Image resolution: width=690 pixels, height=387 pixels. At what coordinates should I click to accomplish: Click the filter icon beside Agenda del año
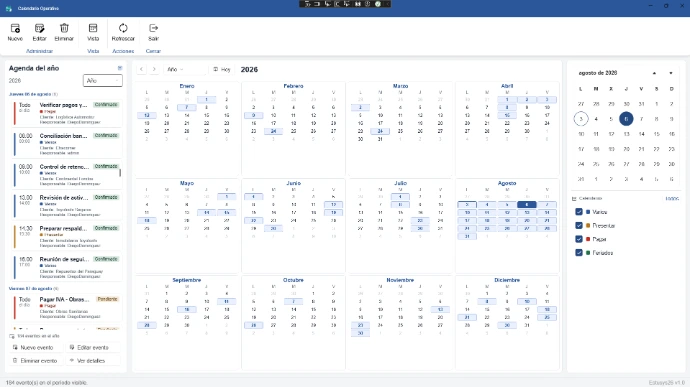tap(120, 68)
